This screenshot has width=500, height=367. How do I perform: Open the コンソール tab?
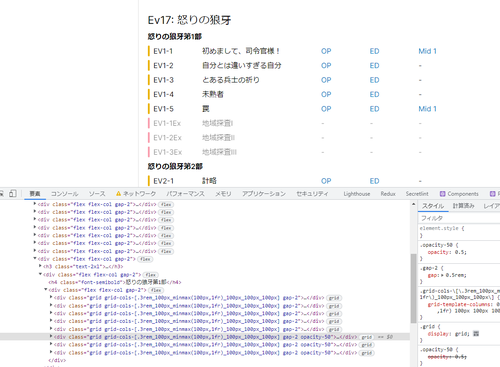(x=64, y=194)
